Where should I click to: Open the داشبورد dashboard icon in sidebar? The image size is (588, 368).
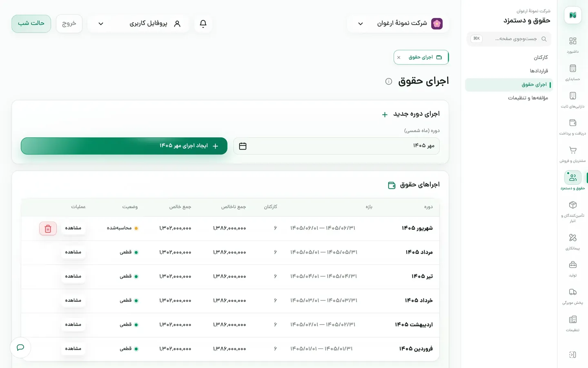tap(572, 41)
